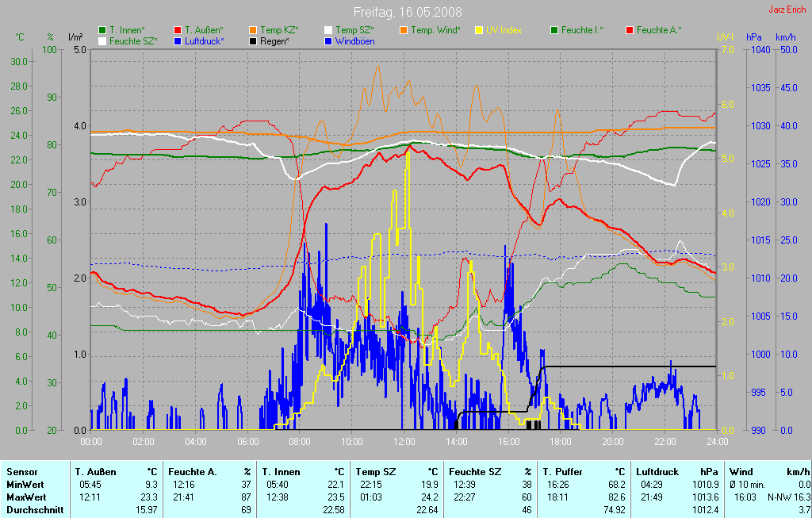Click the 'Durchschnitt' row header

click(x=35, y=510)
